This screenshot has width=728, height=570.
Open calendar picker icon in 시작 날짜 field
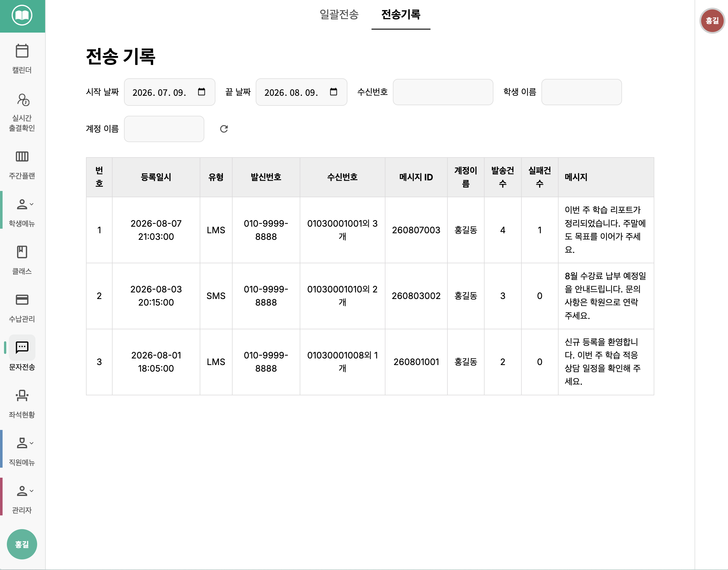(201, 92)
